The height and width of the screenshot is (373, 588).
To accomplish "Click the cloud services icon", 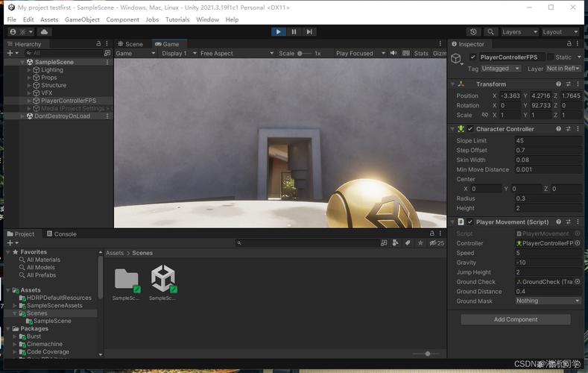I will 44,32.
